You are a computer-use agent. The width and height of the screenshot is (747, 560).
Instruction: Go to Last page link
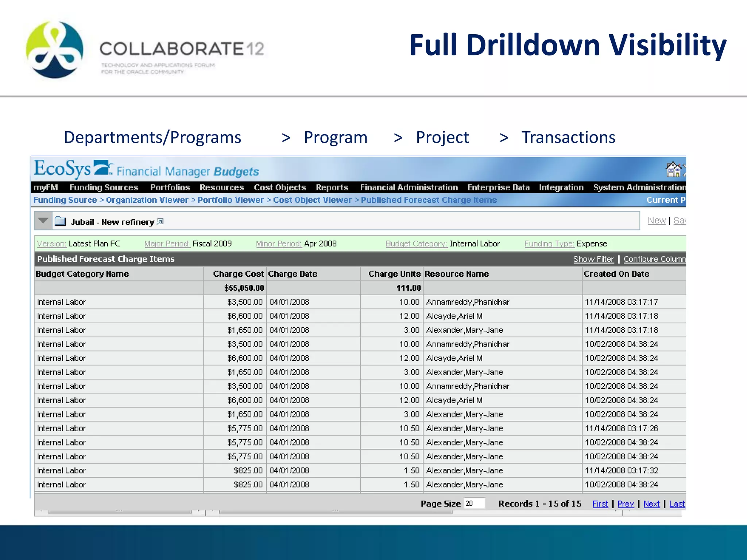(x=677, y=504)
